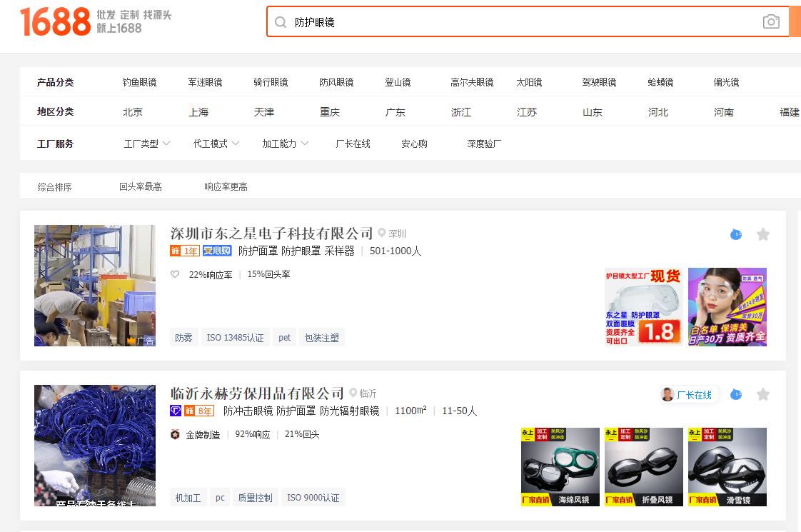Image resolution: width=801 pixels, height=532 pixels.
Task: Click the 1年 membership badge
Action: point(185,251)
